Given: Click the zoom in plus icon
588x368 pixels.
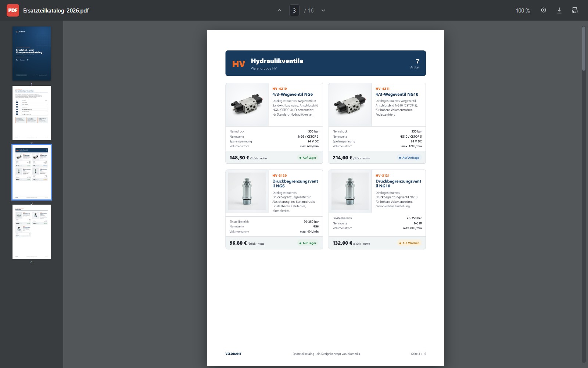Looking at the screenshot, I should [544, 10].
